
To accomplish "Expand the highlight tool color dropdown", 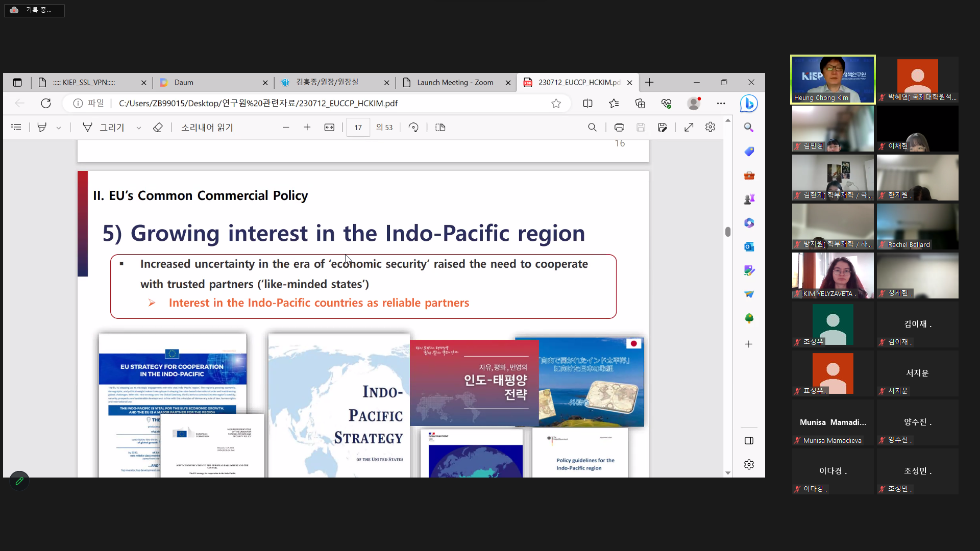I will [59, 128].
